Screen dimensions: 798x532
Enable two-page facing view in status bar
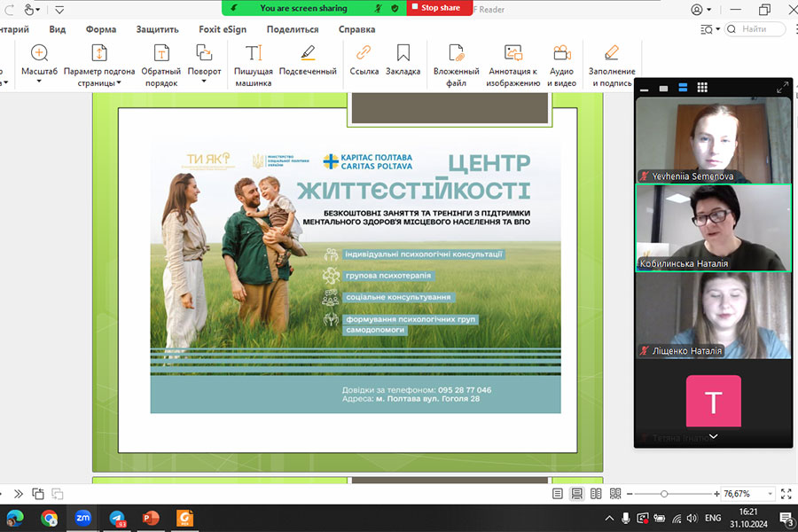coord(596,494)
